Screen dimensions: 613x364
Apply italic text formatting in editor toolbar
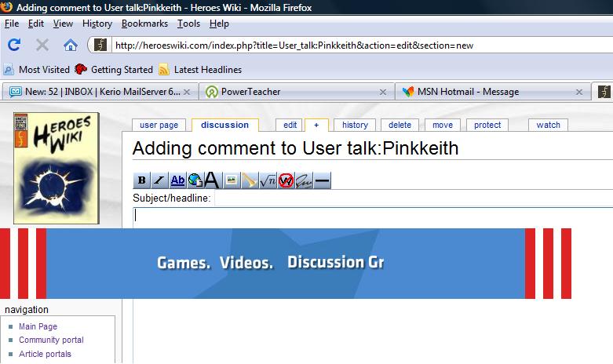[x=159, y=180]
